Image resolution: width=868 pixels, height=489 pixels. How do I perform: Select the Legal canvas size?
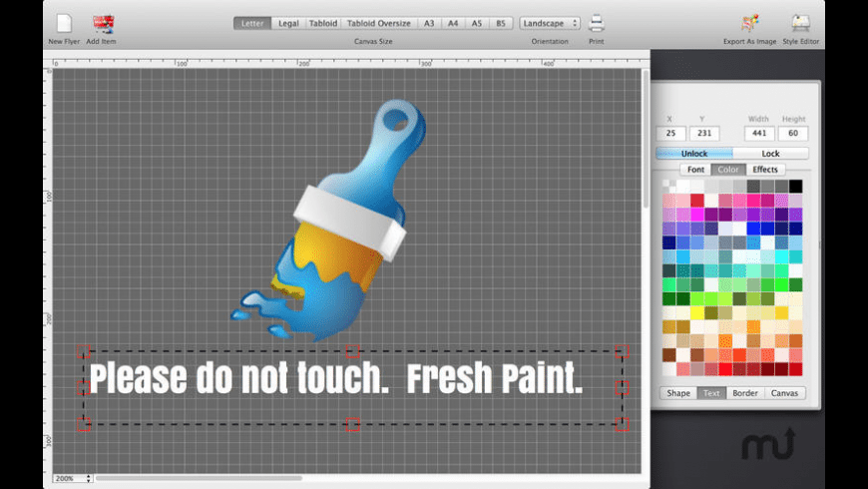coord(288,23)
